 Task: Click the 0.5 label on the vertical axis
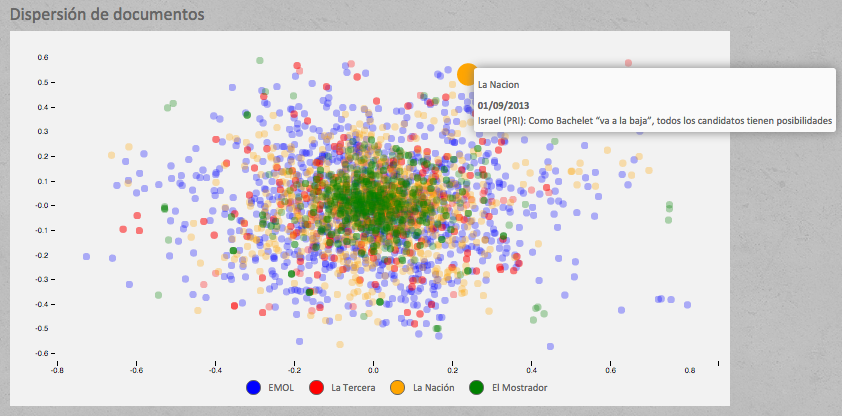tap(42, 82)
